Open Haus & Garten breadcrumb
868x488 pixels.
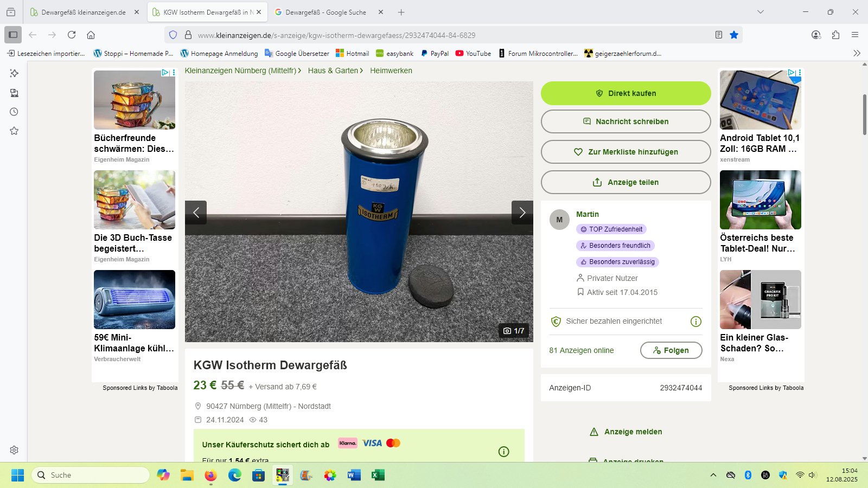pos(335,70)
